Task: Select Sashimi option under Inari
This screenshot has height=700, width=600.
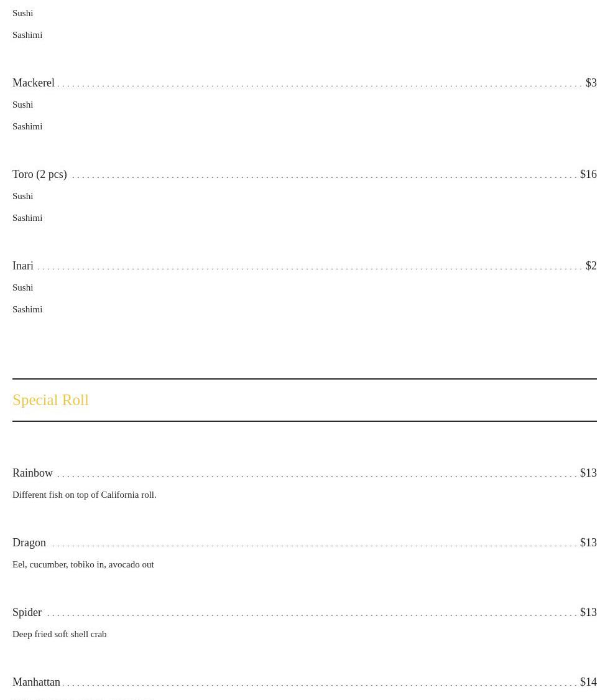Action: tap(27, 309)
